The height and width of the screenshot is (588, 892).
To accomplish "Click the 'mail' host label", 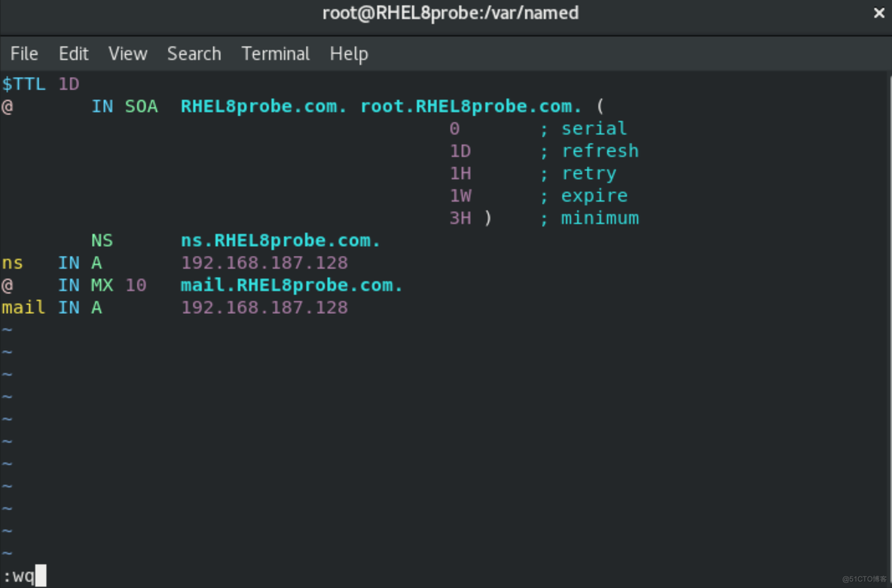I will 23,307.
